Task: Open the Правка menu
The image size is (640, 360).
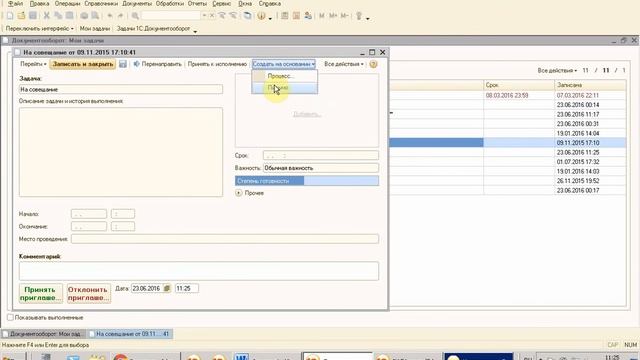Action: [x=39, y=4]
